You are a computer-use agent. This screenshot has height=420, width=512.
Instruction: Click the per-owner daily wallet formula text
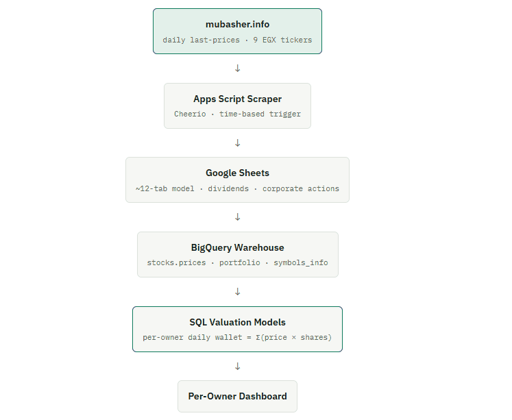(237, 337)
